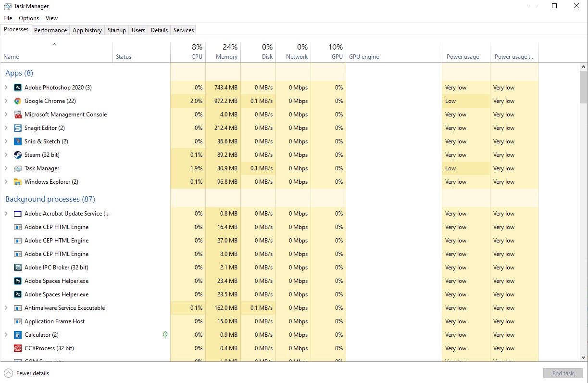Sort by the Memory column header
The image size is (588, 383).
[223, 52]
